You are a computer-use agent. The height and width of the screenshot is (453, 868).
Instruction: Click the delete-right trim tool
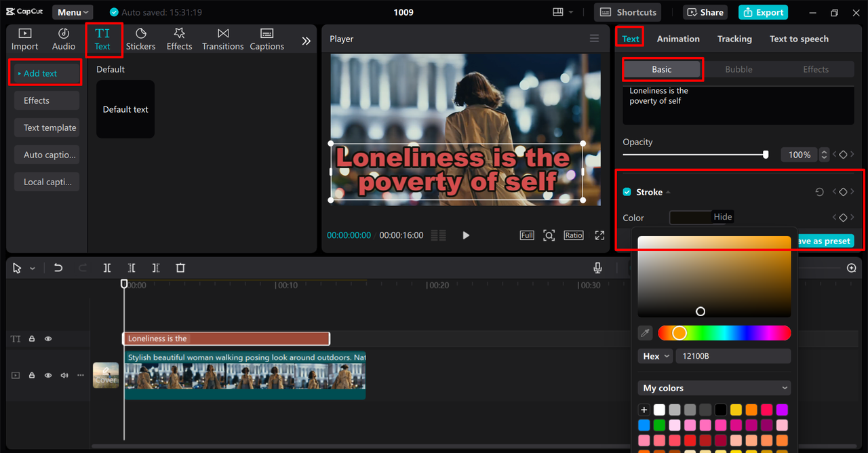pos(156,268)
